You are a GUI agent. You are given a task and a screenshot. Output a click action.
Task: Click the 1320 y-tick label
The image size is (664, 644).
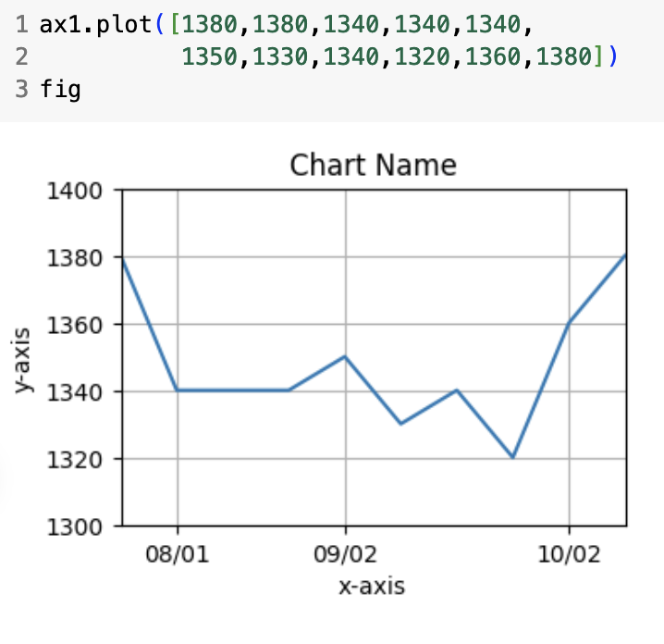click(x=75, y=460)
